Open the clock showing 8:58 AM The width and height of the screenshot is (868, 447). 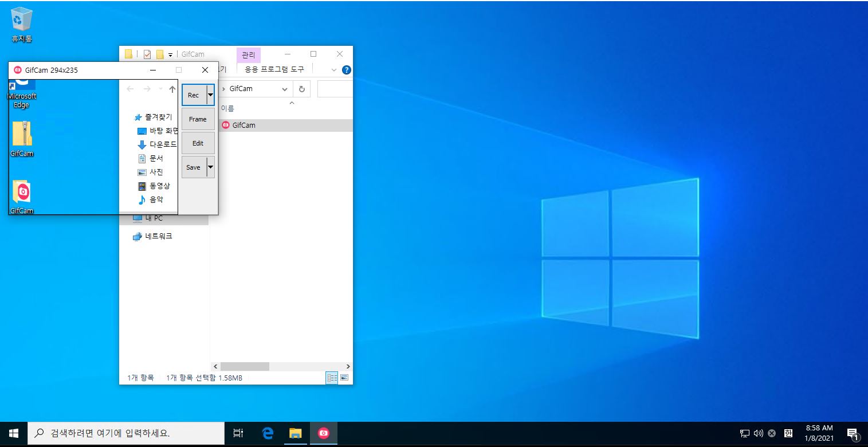pyautogui.click(x=819, y=433)
